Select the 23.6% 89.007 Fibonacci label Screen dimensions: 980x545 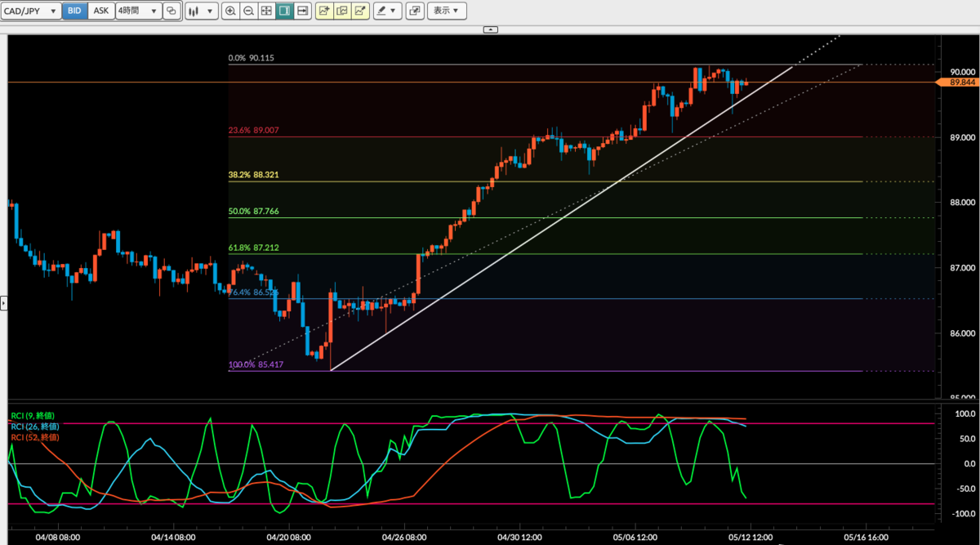pyautogui.click(x=255, y=130)
